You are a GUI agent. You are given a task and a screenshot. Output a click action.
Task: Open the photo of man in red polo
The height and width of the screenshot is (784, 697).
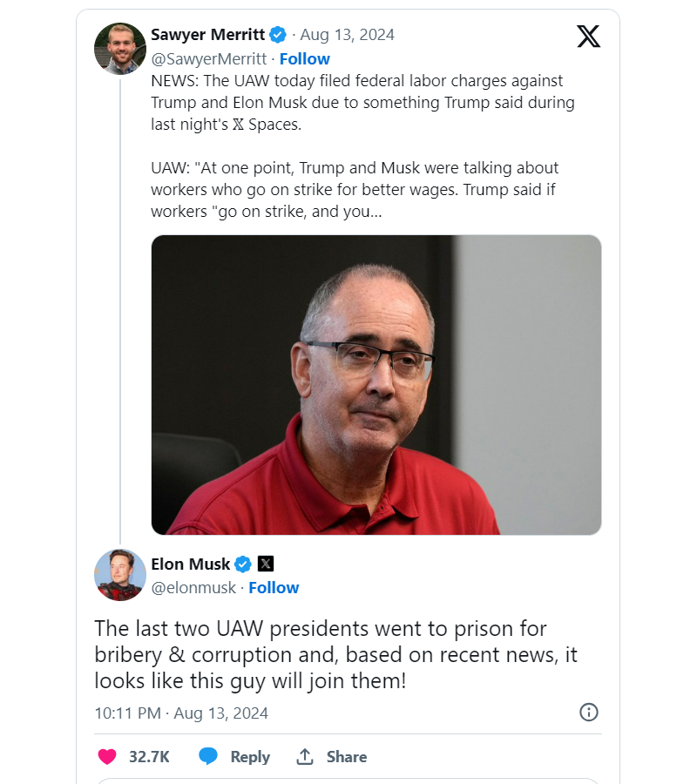pos(376,384)
